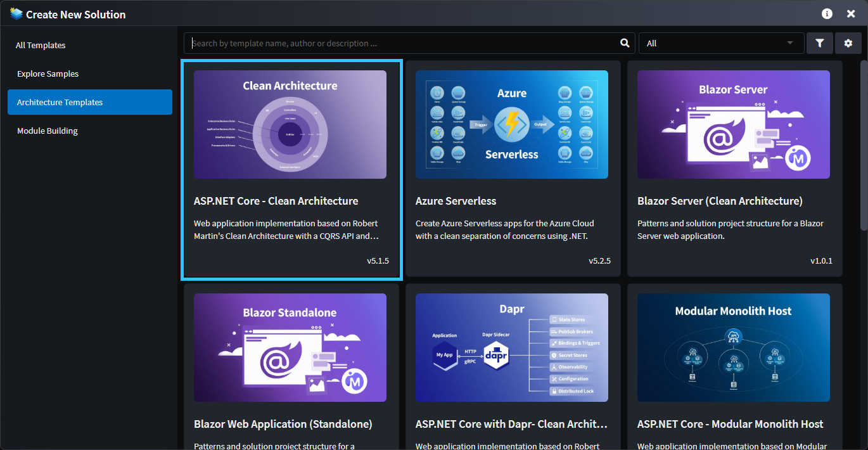
Task: Click Create Azure Serverless apps description
Action: (x=505, y=229)
